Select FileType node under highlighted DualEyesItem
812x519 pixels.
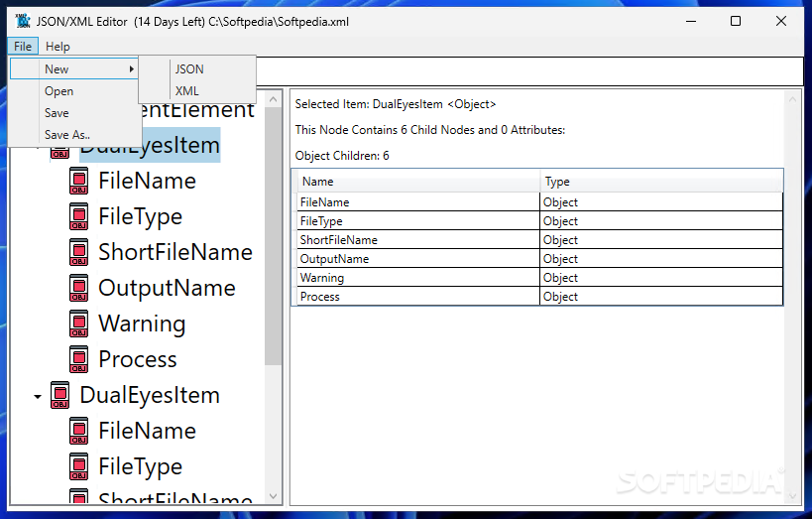141,216
